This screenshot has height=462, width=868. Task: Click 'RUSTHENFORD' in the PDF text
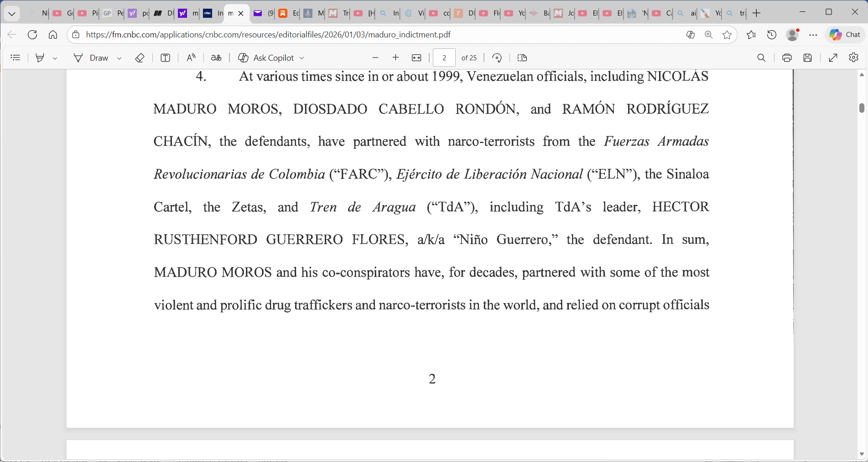pos(205,240)
